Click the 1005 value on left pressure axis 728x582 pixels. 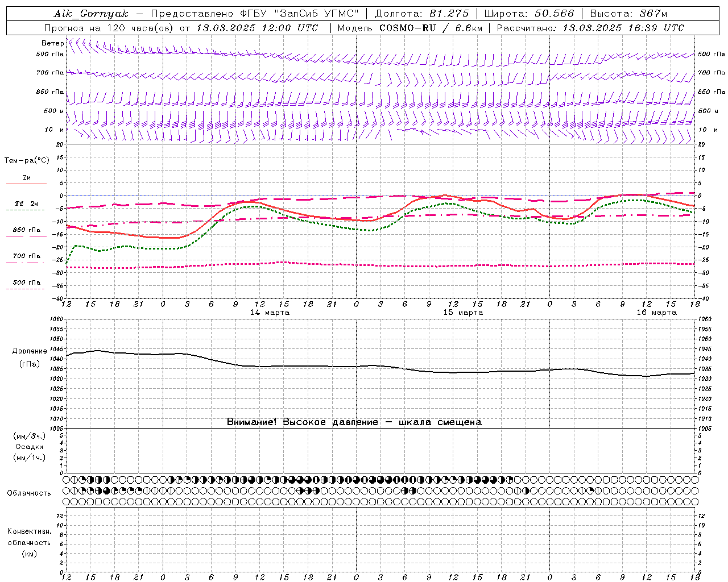pyautogui.click(x=57, y=429)
